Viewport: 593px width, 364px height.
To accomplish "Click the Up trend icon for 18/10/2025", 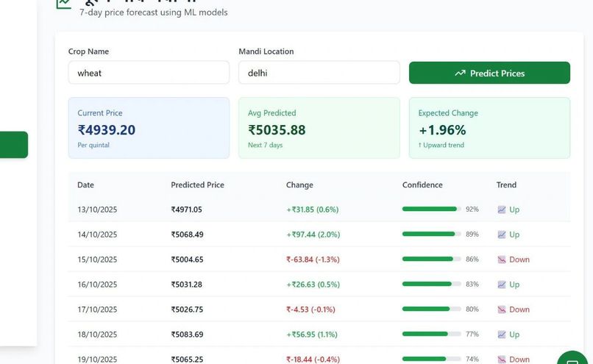I will (x=502, y=334).
